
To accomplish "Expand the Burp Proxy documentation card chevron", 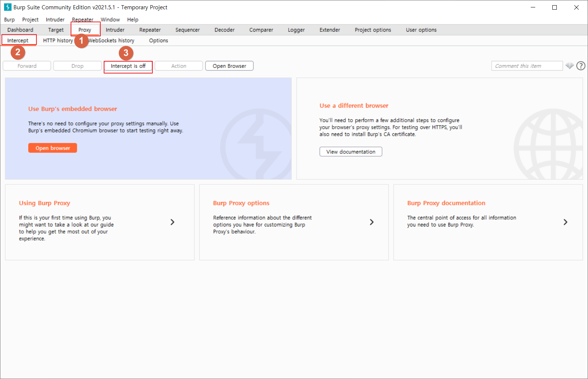I will [565, 222].
